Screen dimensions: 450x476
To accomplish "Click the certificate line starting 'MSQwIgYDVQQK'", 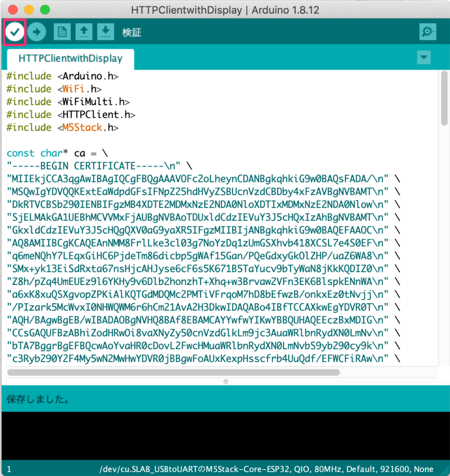I will pyautogui.click(x=203, y=192).
